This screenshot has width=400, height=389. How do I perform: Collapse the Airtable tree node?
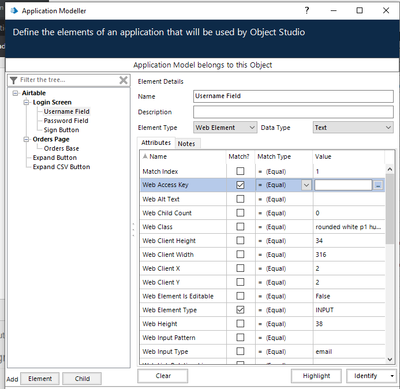click(15, 93)
